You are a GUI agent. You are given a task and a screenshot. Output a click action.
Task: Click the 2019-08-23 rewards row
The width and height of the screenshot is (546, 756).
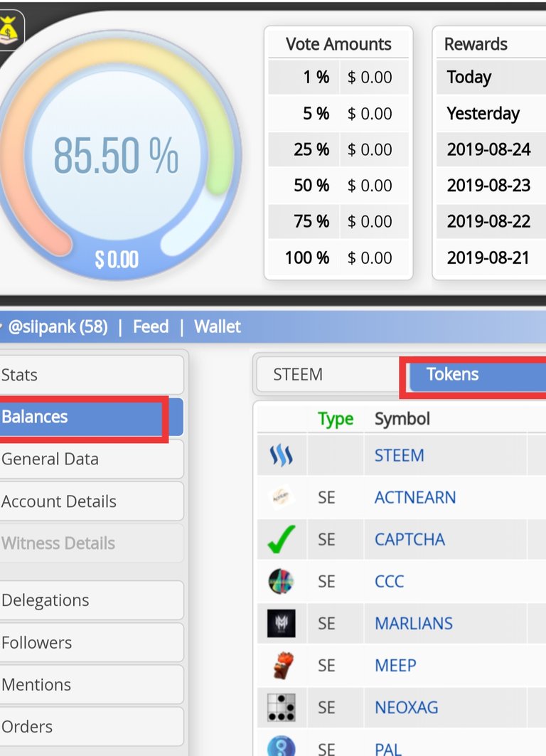tap(491, 185)
